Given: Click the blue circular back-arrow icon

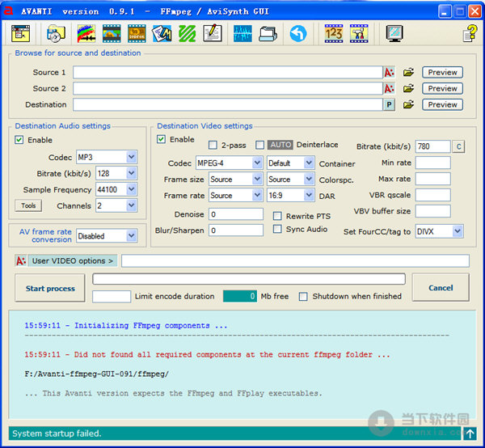Looking at the screenshot, I should coord(298,33).
